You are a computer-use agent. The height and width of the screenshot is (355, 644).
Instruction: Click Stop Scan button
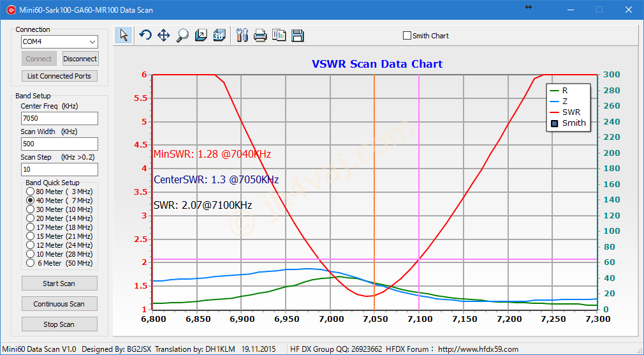point(59,324)
